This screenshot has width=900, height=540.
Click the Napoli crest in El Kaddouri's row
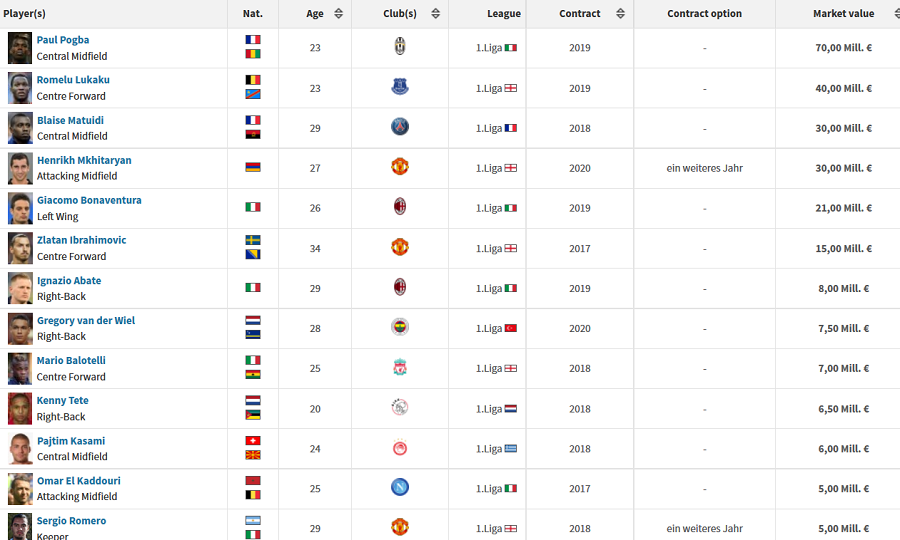pyautogui.click(x=400, y=487)
